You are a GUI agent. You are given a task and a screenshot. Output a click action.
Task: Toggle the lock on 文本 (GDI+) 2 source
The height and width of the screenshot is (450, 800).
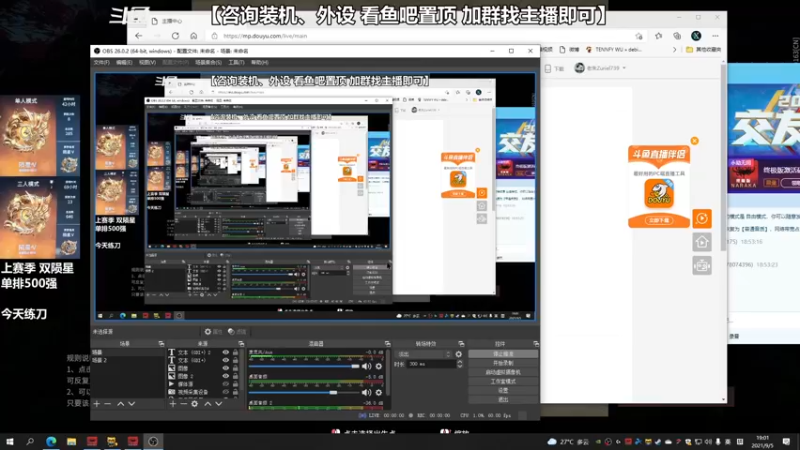coord(235,353)
